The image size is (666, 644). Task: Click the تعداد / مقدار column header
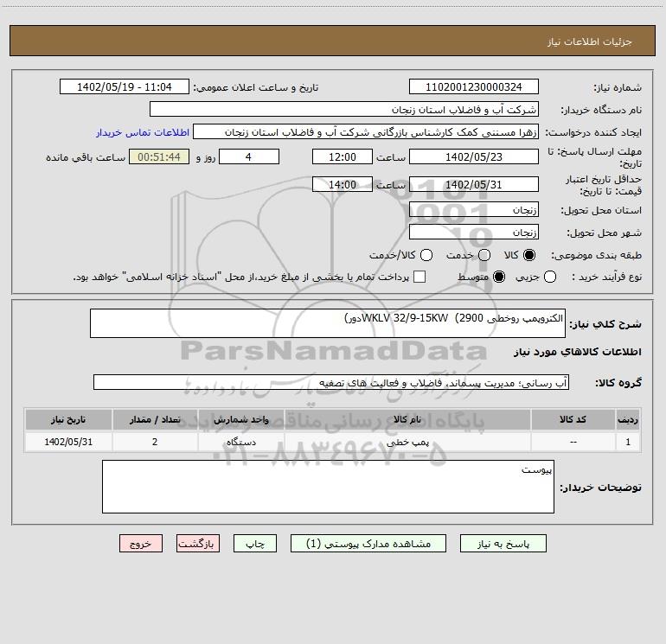(155, 419)
